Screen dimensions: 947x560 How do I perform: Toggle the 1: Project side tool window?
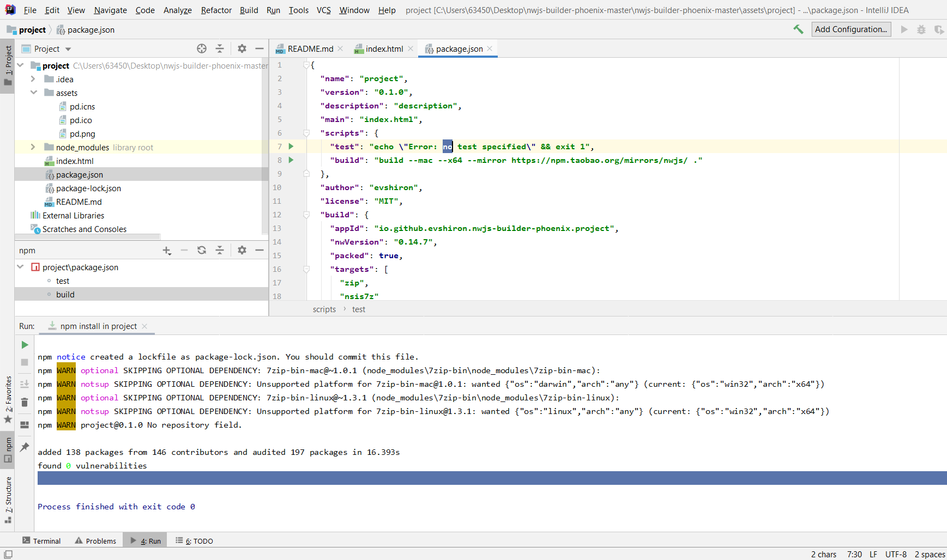tap(8, 66)
